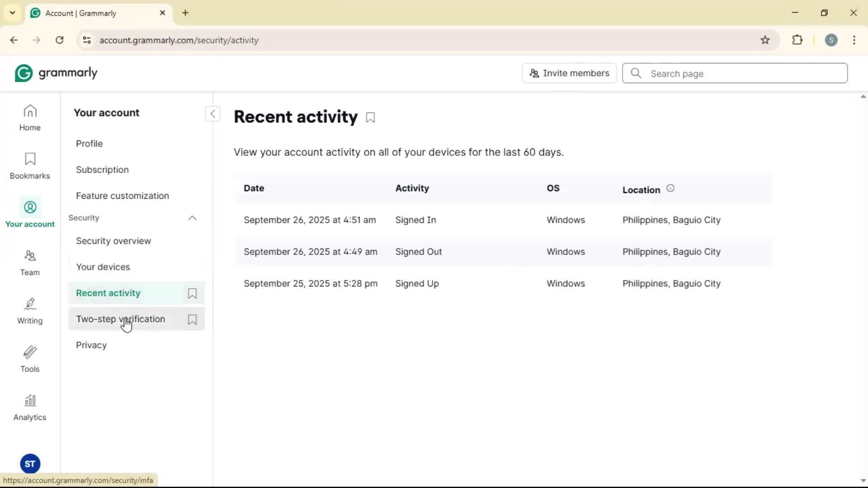This screenshot has width=868, height=488.
Task: Click the Location info icon
Action: (x=670, y=188)
